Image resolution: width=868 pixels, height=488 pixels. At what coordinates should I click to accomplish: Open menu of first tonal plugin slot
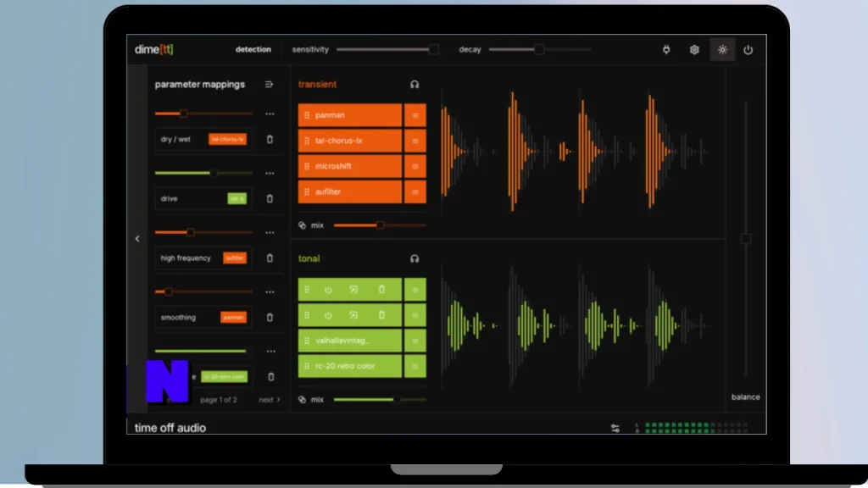click(415, 290)
